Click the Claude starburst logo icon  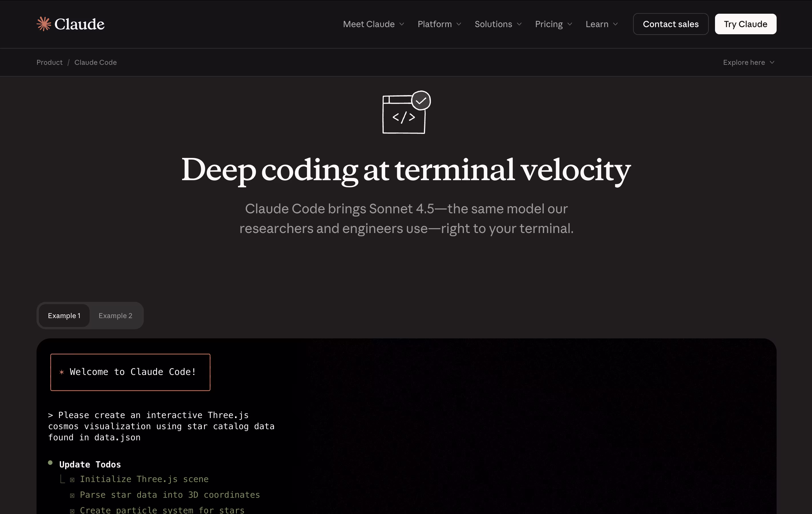pyautogui.click(x=44, y=24)
